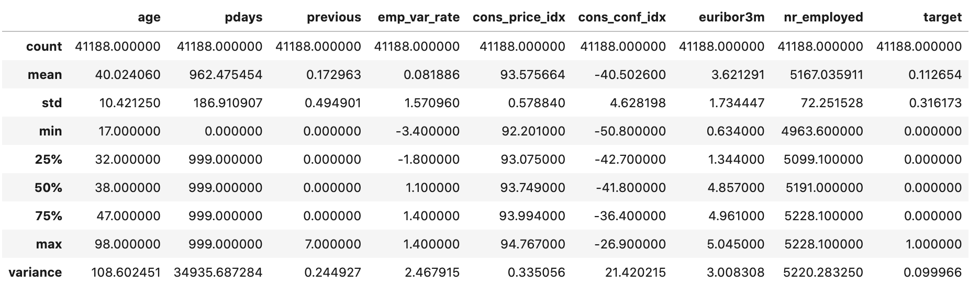Select the pdays column header
Screen dimensions: 980x295
click(244, 18)
